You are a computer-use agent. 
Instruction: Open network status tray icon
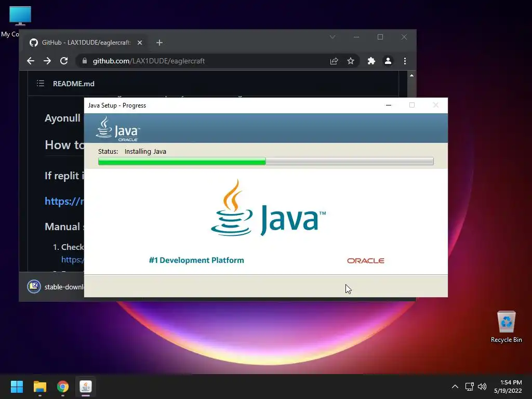point(469,387)
